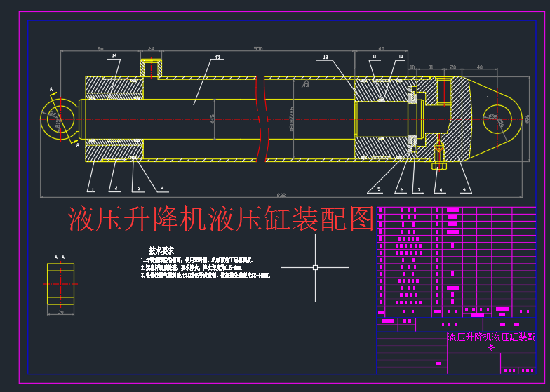Click part balloon number 4
The image size is (550, 392).
click(163, 188)
